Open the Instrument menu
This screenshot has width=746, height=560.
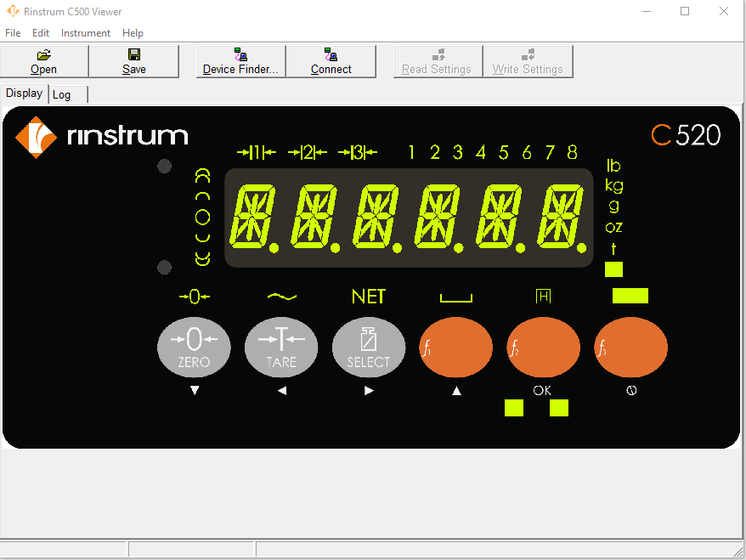point(86,33)
